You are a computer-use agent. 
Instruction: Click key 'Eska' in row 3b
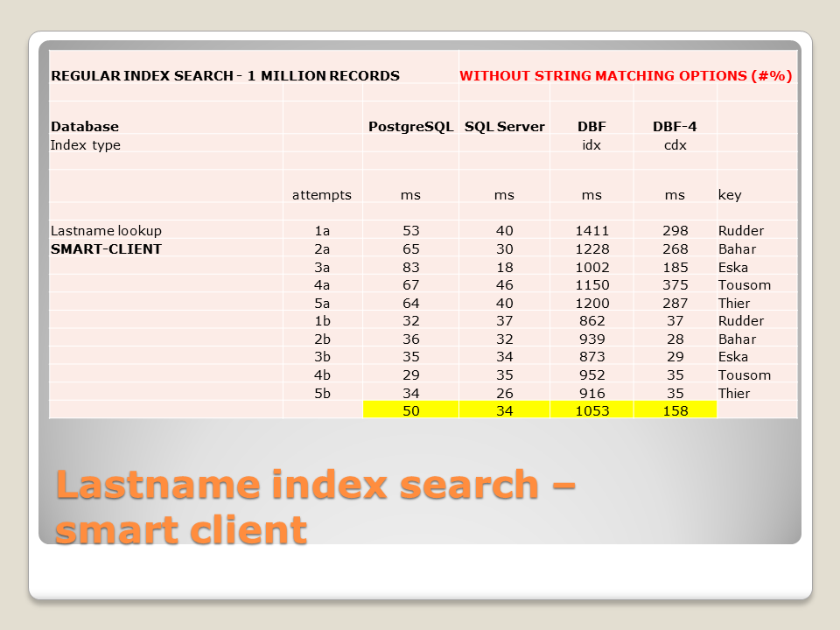733,357
